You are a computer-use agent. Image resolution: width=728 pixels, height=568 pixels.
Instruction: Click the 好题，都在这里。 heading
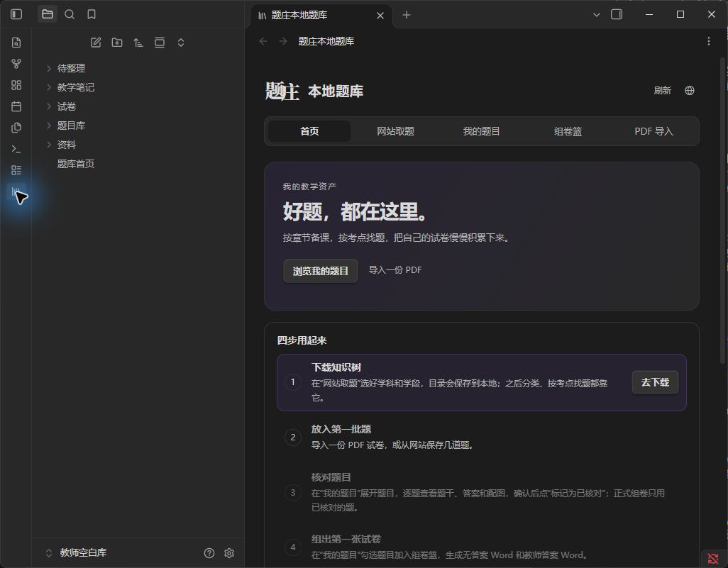coord(355,211)
